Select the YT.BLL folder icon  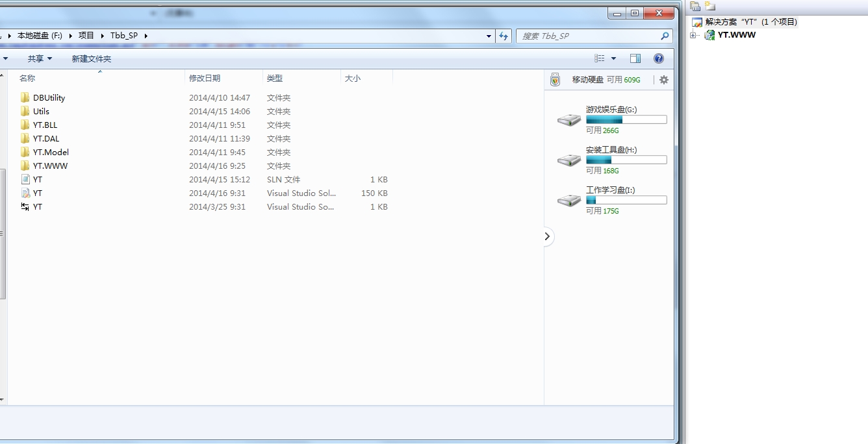click(x=25, y=125)
